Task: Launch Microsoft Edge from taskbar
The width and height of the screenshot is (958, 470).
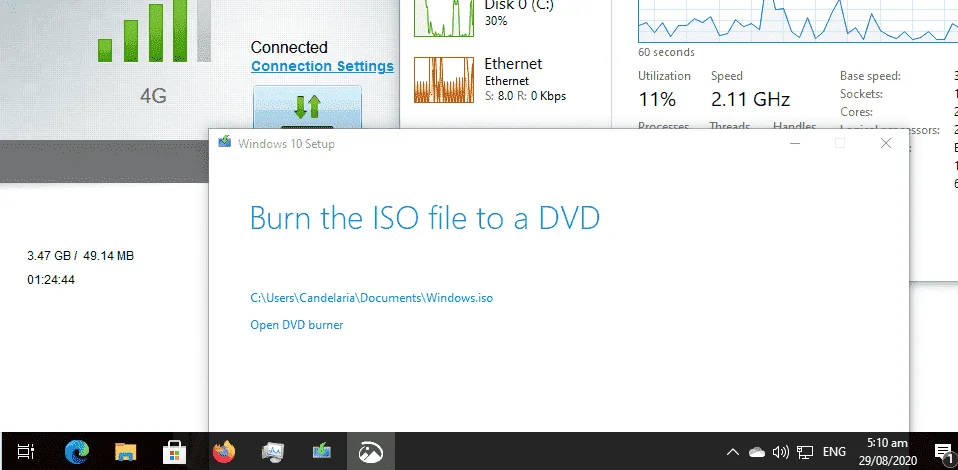Action: coord(77,452)
